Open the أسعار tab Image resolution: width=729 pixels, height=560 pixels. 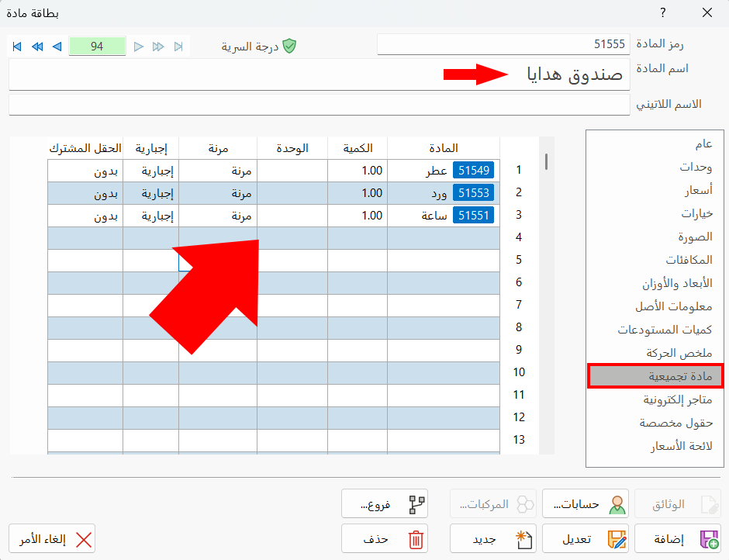coord(655,190)
